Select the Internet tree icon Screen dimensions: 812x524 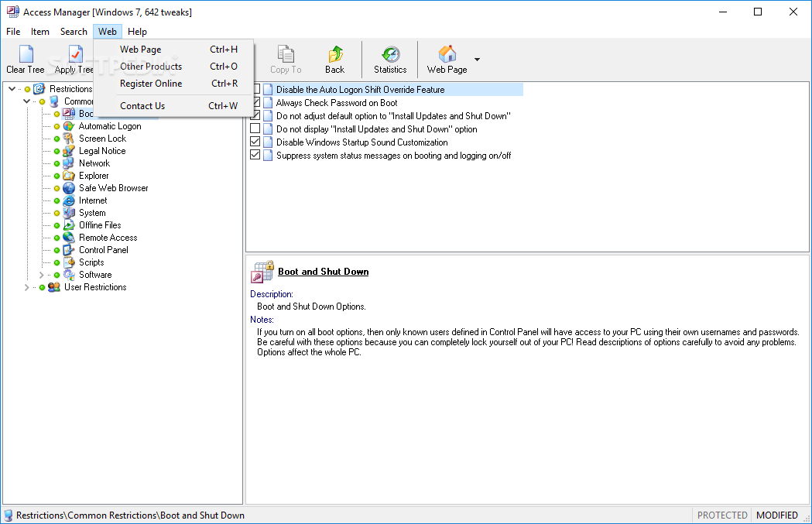click(69, 201)
